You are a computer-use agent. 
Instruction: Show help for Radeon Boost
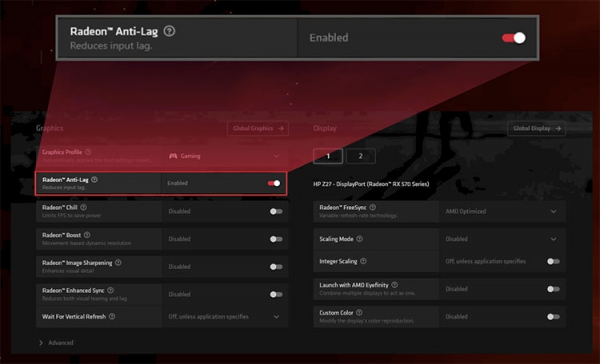click(87, 235)
